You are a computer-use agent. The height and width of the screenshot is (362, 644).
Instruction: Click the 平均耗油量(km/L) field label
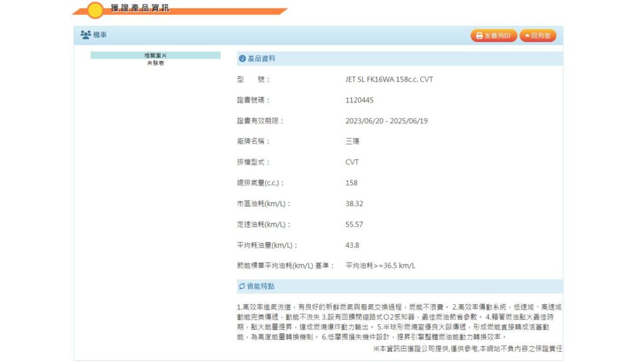(267, 246)
